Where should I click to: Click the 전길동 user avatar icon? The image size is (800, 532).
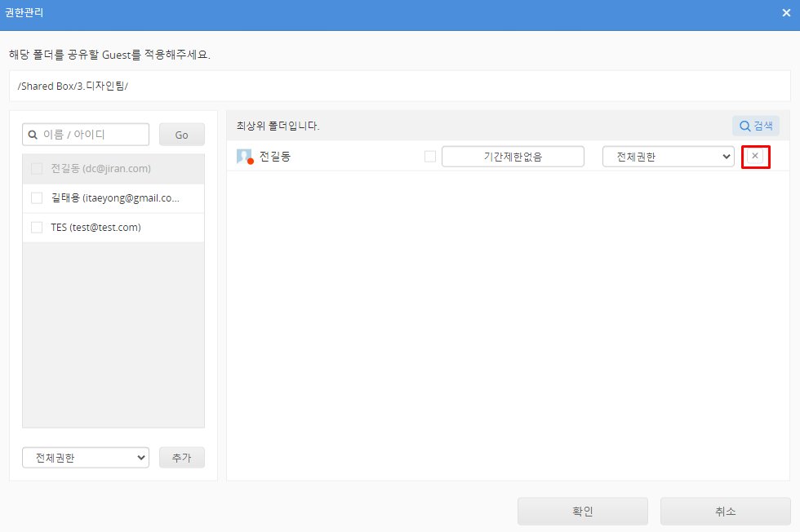point(244,157)
